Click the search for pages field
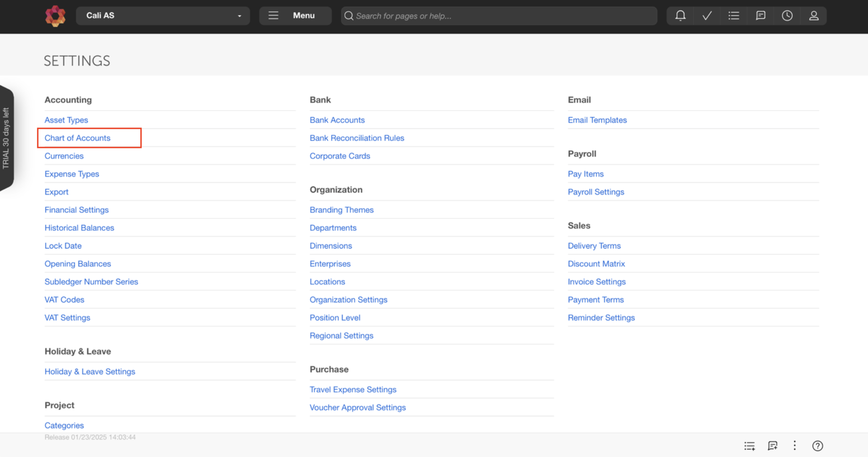The image size is (868, 457). pos(499,15)
